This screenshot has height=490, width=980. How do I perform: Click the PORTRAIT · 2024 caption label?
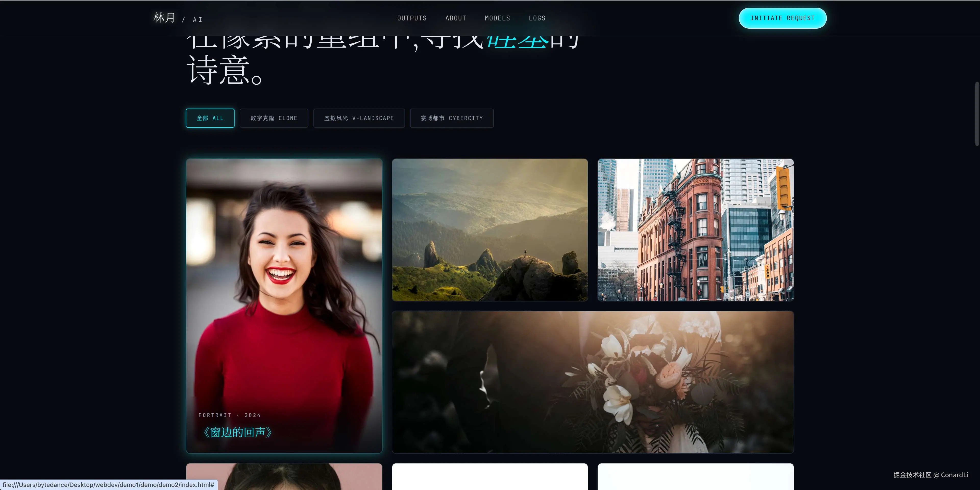(x=229, y=415)
